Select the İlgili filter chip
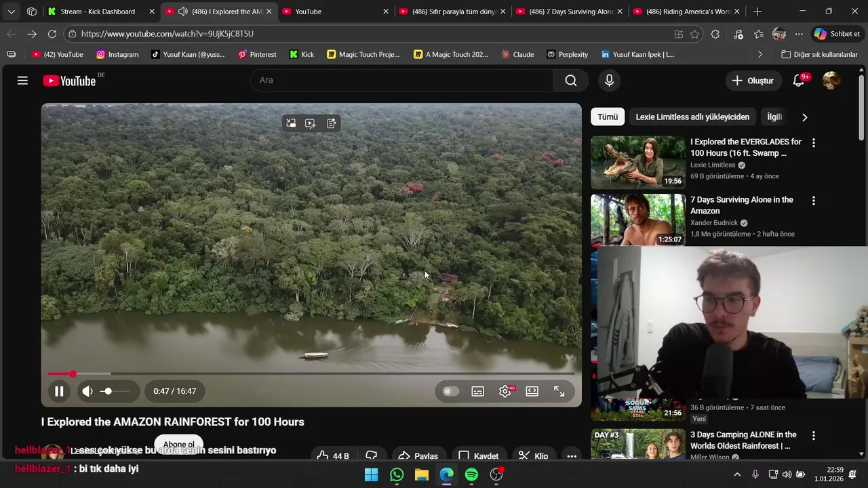Screen dimensions: 868x488 774,117
